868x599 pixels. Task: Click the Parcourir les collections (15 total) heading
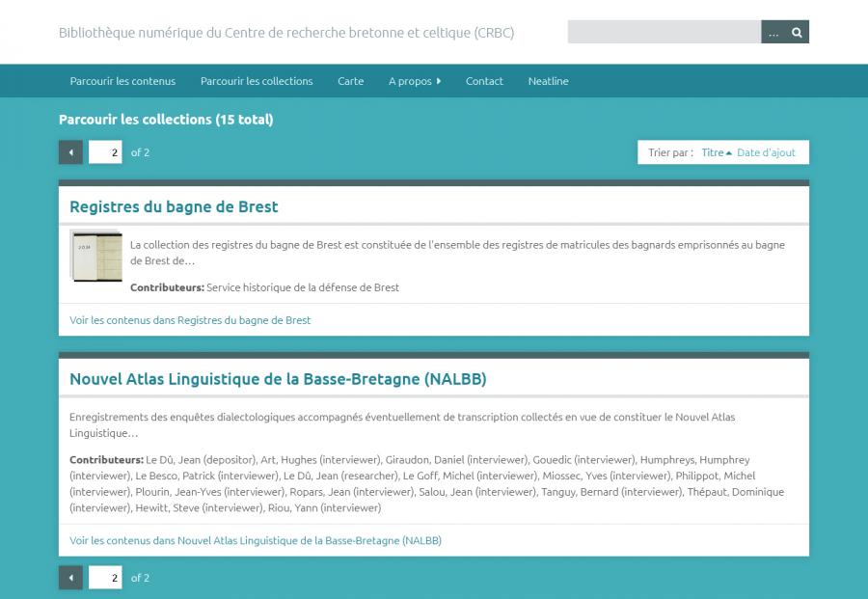click(x=166, y=119)
